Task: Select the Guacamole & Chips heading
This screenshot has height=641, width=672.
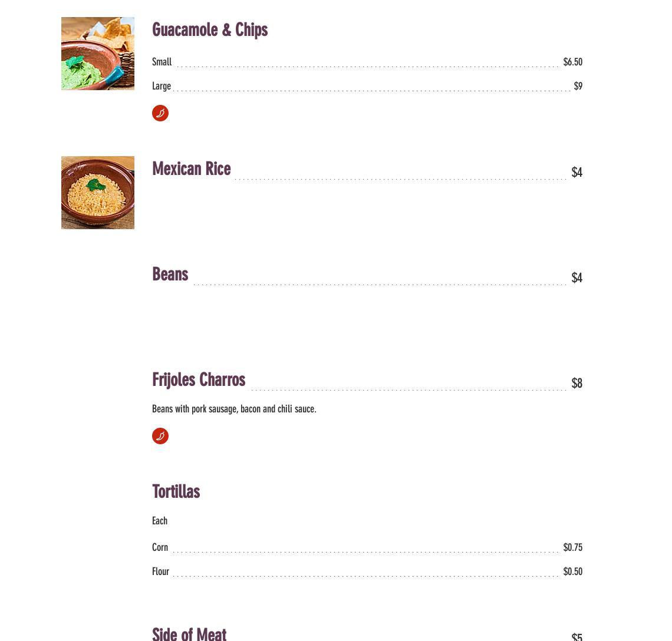Action: (210, 30)
